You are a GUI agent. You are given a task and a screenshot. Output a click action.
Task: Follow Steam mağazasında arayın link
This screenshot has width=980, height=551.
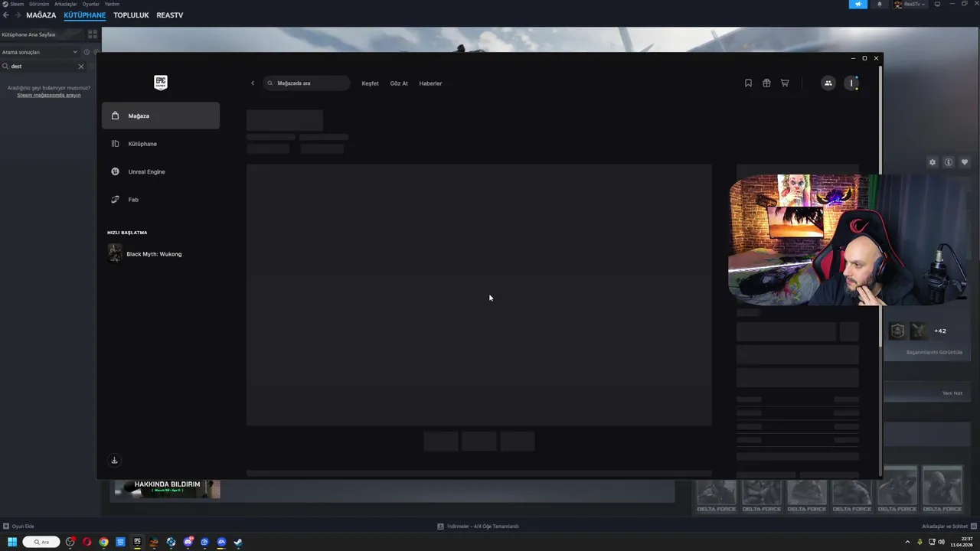click(x=49, y=95)
